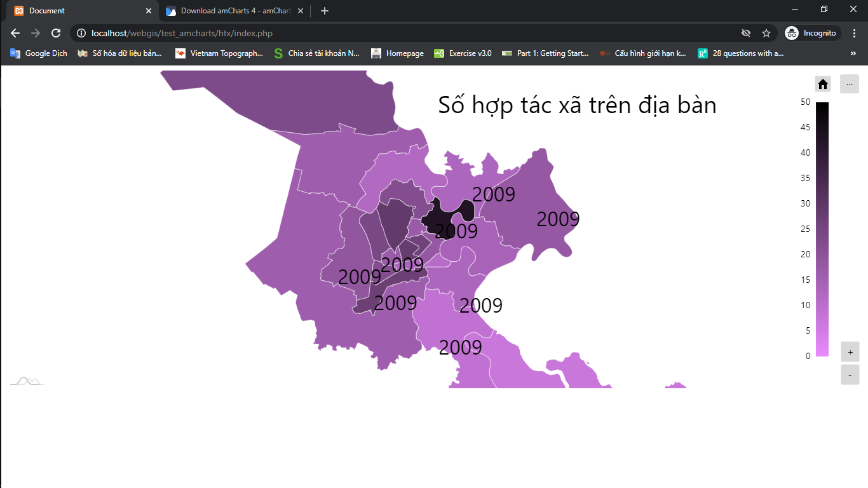Expand the hidden bookmarks with the >> chevron
Image resolution: width=868 pixels, height=488 pixels.
click(x=855, y=53)
